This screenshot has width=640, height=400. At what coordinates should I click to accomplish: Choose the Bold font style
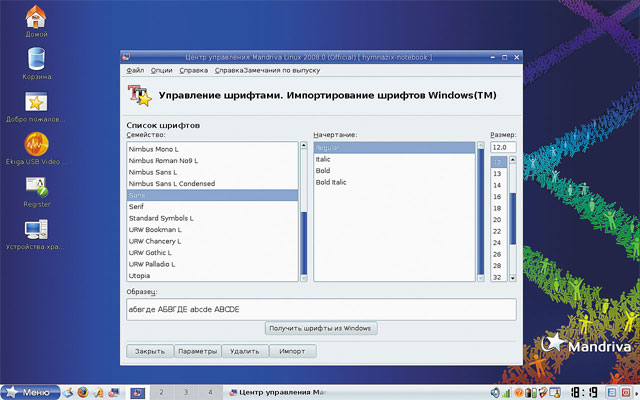[394, 171]
